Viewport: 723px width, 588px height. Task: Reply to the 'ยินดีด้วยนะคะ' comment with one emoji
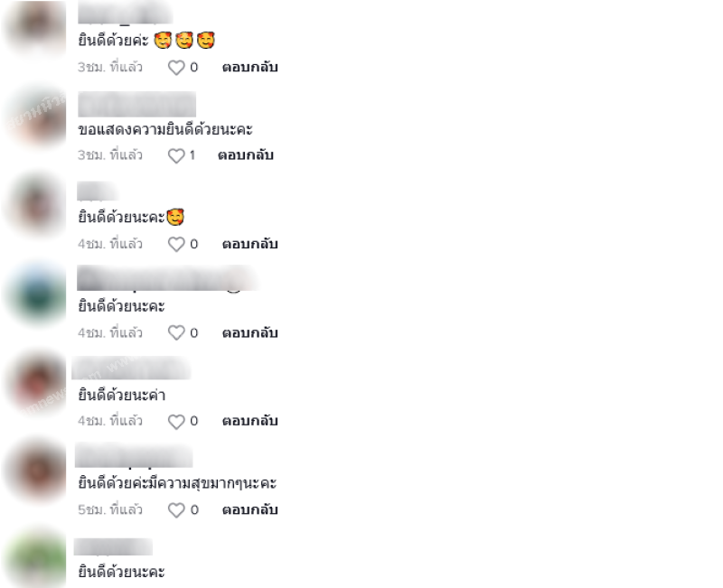[250, 244]
